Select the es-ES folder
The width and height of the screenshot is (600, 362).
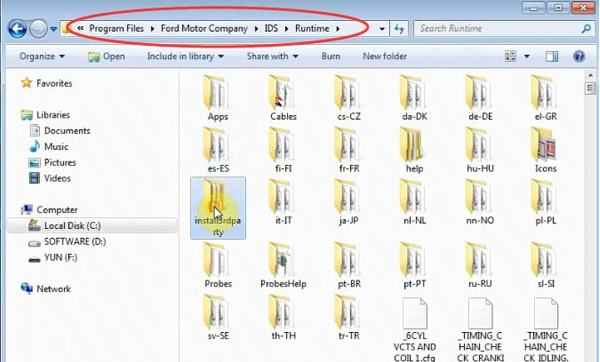coord(218,150)
